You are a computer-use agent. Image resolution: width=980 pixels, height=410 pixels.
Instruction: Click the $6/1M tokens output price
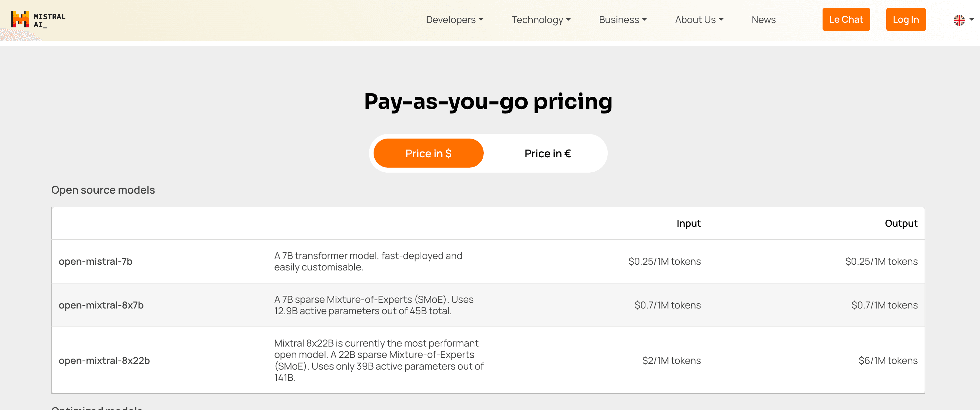(x=888, y=361)
